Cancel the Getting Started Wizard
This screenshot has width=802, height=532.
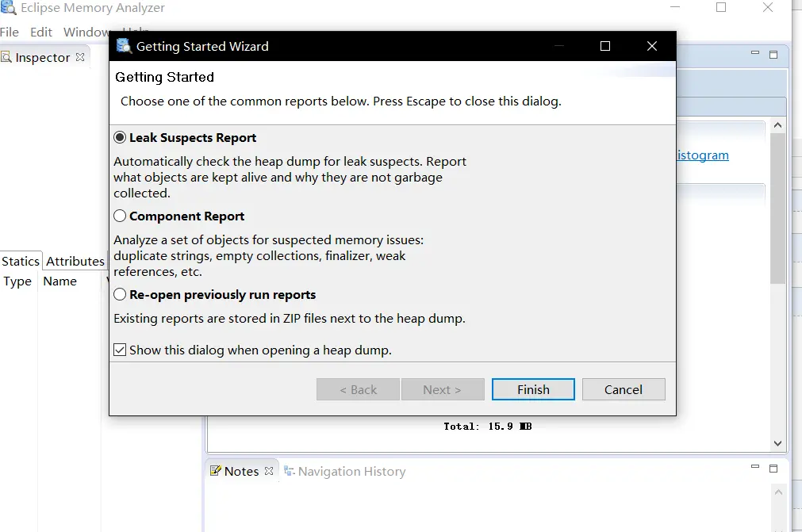coord(624,389)
